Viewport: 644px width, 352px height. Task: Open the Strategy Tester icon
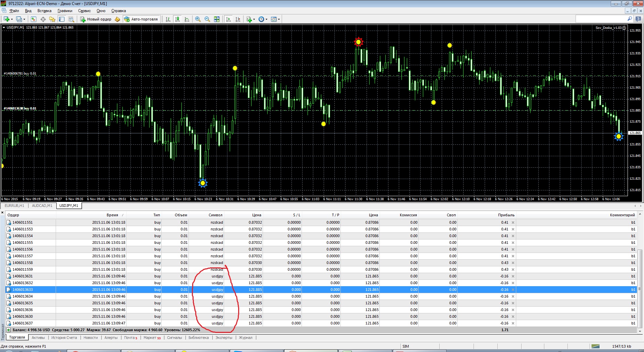[x=71, y=19]
